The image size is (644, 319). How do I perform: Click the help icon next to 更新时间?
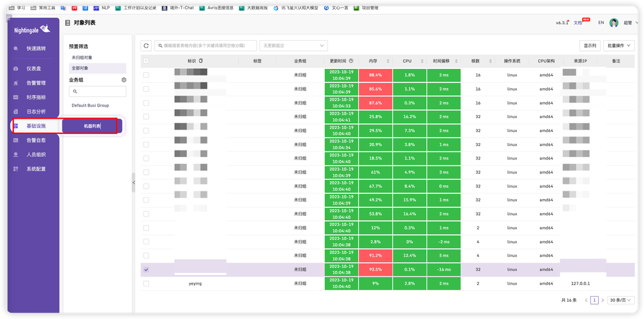351,61
